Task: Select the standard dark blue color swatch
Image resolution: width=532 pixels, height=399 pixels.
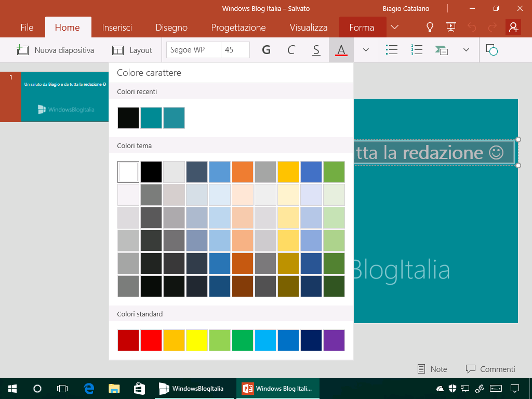Action: click(311, 340)
